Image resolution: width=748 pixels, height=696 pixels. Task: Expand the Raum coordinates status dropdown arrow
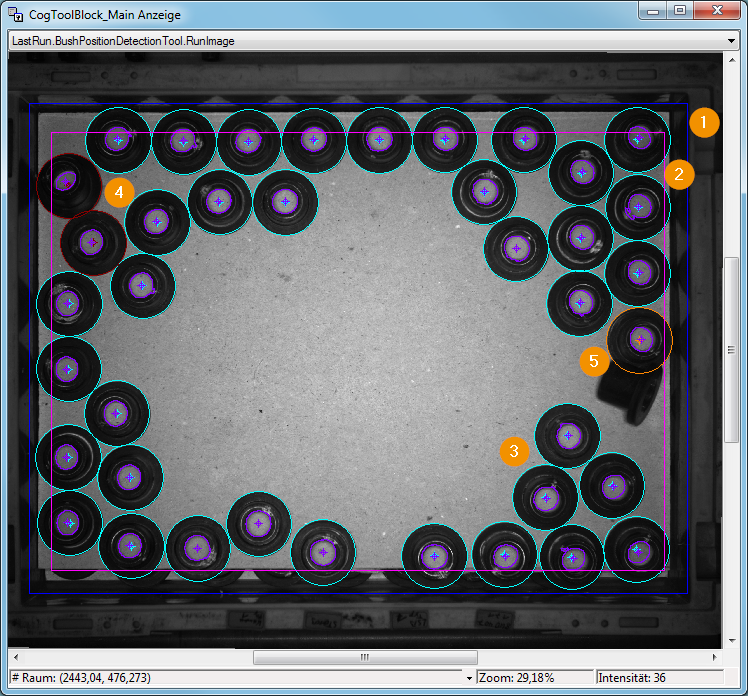[x=469, y=678]
